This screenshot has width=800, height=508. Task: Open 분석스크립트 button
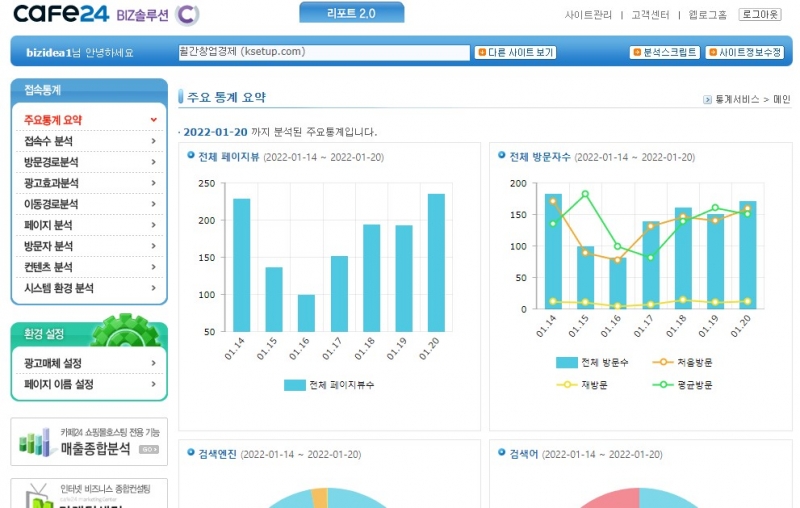coord(664,52)
